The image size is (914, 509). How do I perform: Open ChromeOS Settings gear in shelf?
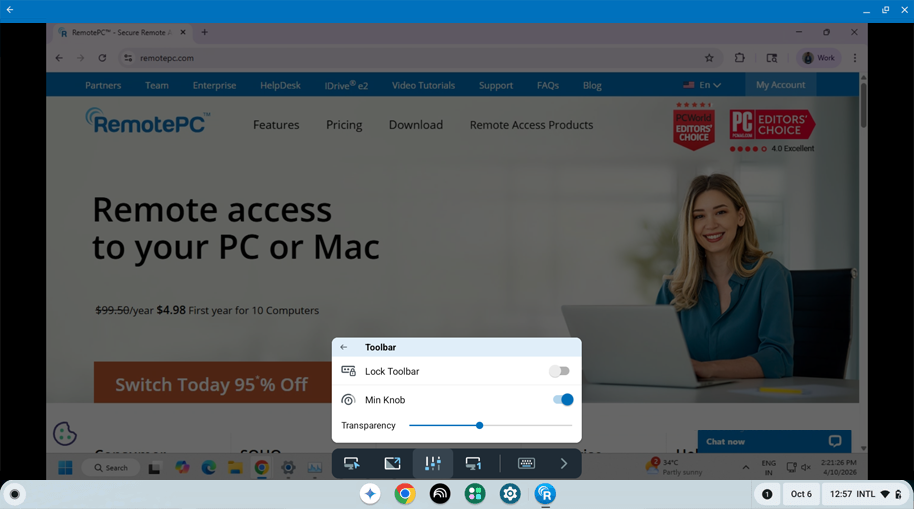(x=510, y=494)
